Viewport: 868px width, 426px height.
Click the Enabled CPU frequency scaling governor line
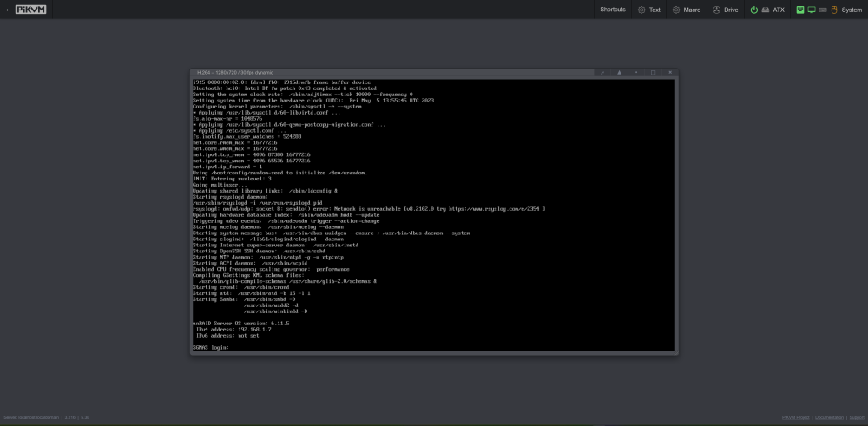pos(271,270)
